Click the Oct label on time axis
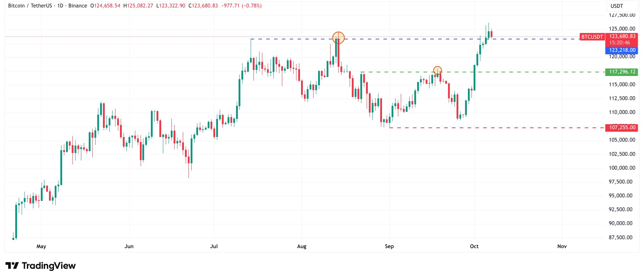 [474, 246]
